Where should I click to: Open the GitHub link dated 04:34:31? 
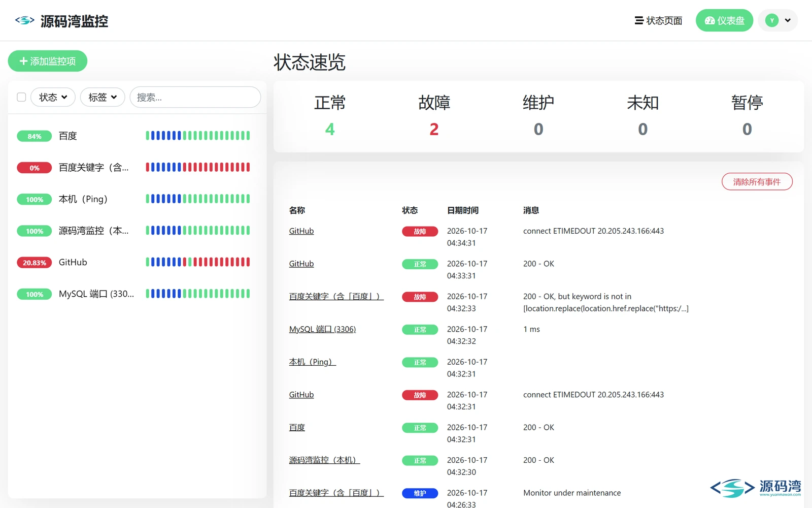tap(301, 231)
